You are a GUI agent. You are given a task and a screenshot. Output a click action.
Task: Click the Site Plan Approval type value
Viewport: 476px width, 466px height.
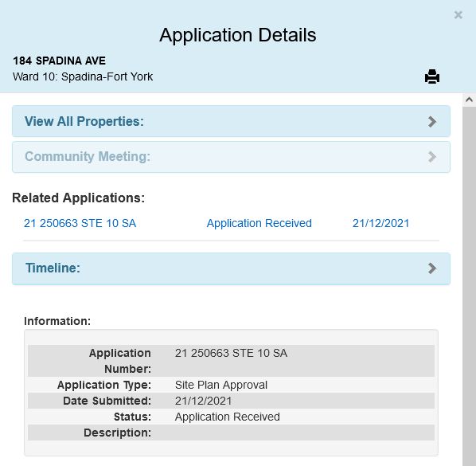pos(221,385)
